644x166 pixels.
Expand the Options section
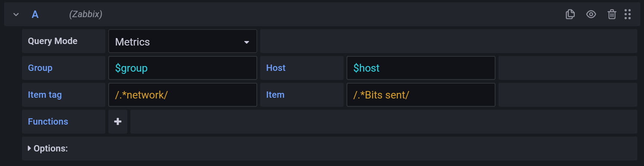48,148
